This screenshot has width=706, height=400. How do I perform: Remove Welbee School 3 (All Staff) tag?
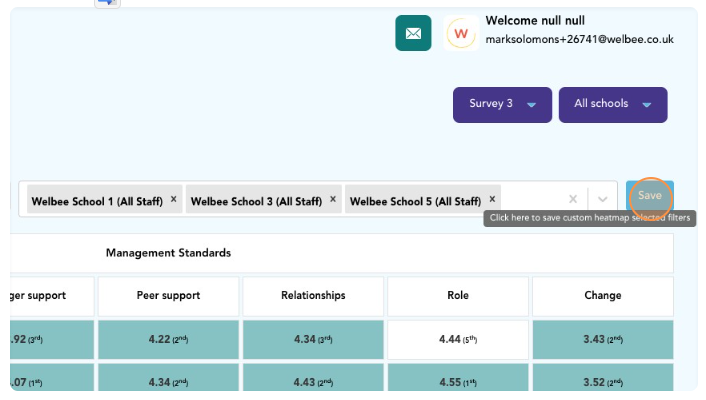[333, 200]
